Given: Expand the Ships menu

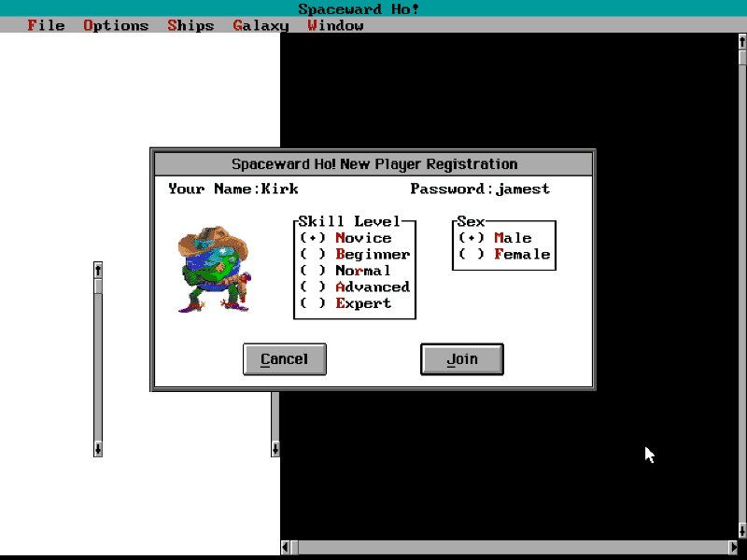Looking at the screenshot, I should tap(190, 25).
